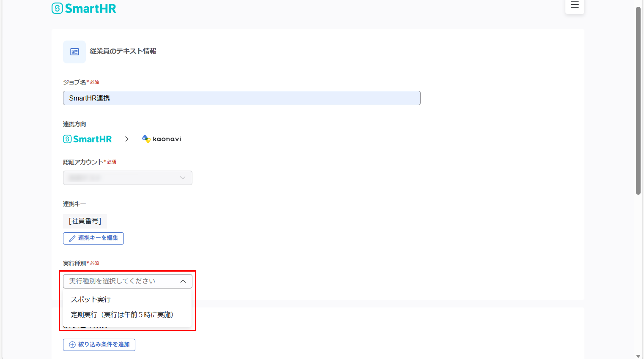Image resolution: width=644 pixels, height=359 pixels.
Task: Click the employee text info card icon
Action: pyautogui.click(x=74, y=52)
